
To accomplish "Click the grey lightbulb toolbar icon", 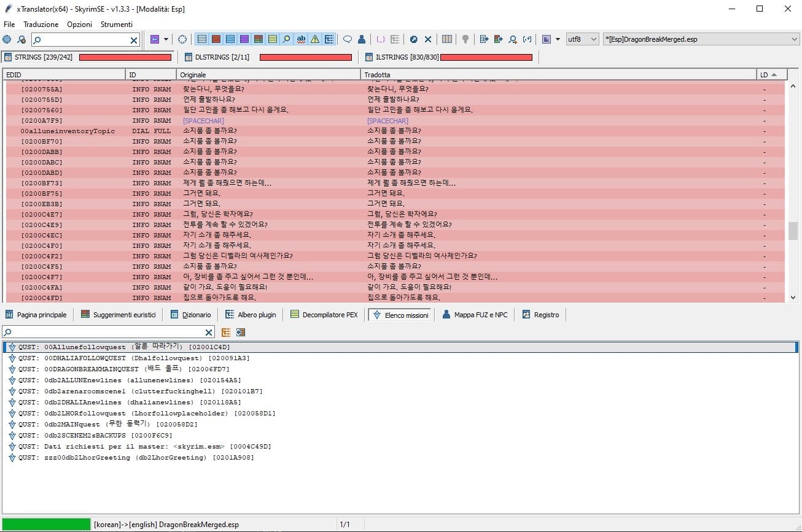I will 465,39.
